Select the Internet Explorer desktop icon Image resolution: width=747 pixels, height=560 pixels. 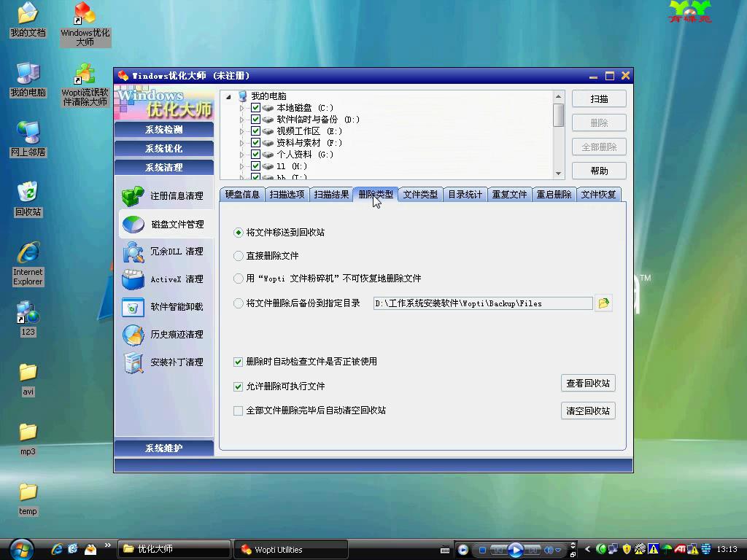(28, 264)
